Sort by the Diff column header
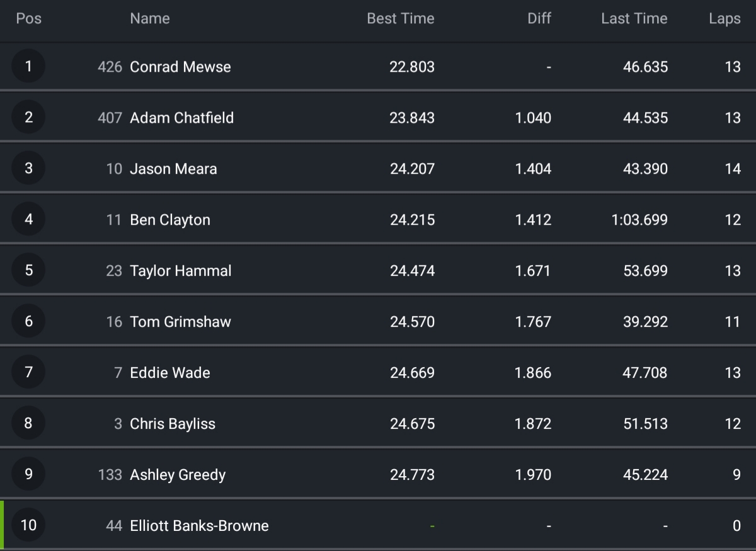 539,19
